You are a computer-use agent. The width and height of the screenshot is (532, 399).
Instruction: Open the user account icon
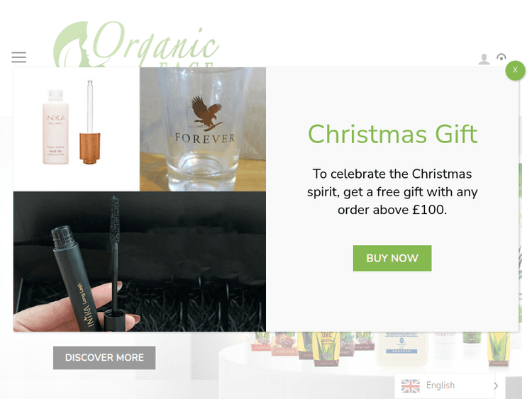click(484, 59)
